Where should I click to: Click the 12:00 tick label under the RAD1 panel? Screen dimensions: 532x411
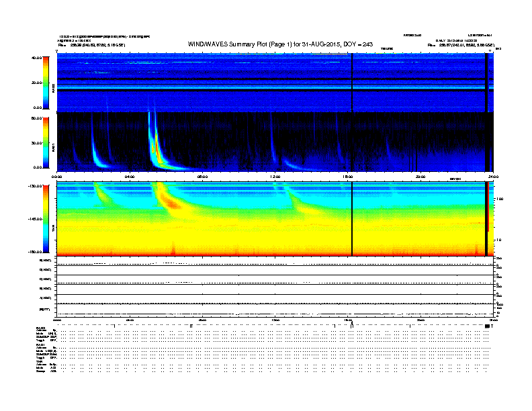tap(275, 177)
